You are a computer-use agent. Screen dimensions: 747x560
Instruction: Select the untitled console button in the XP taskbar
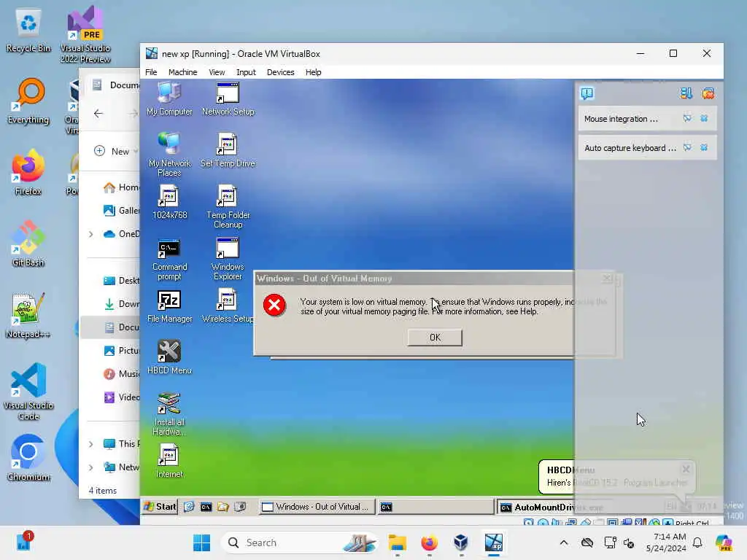point(436,507)
